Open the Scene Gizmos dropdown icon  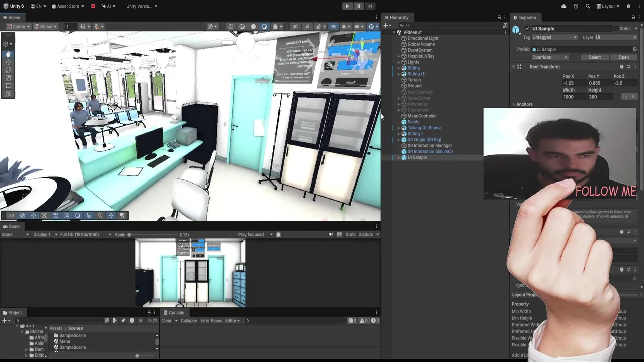(372, 26)
